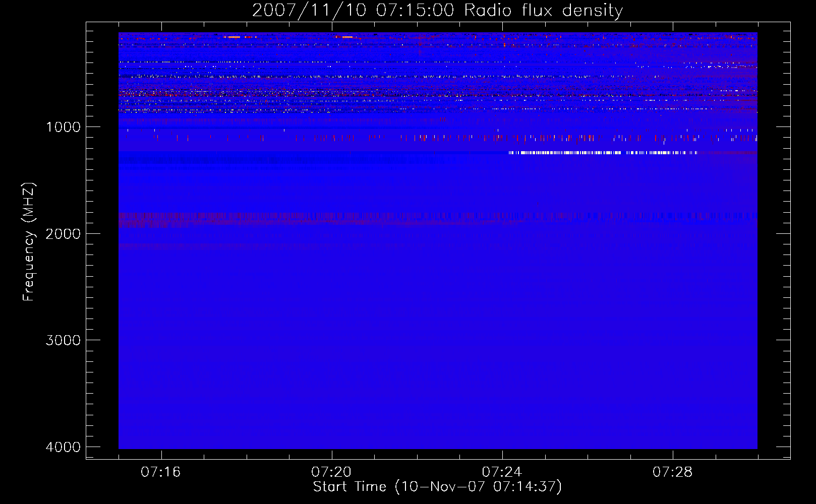816x504 pixels.
Task: Click the 07:20 time tick label
Action: [331, 472]
